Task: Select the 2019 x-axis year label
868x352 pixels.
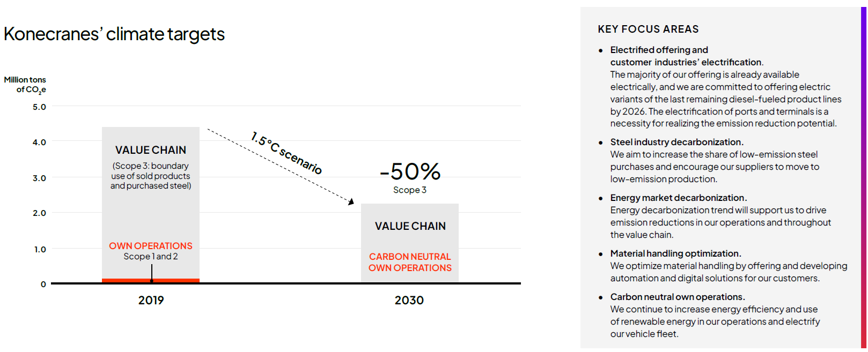Action: (x=151, y=301)
